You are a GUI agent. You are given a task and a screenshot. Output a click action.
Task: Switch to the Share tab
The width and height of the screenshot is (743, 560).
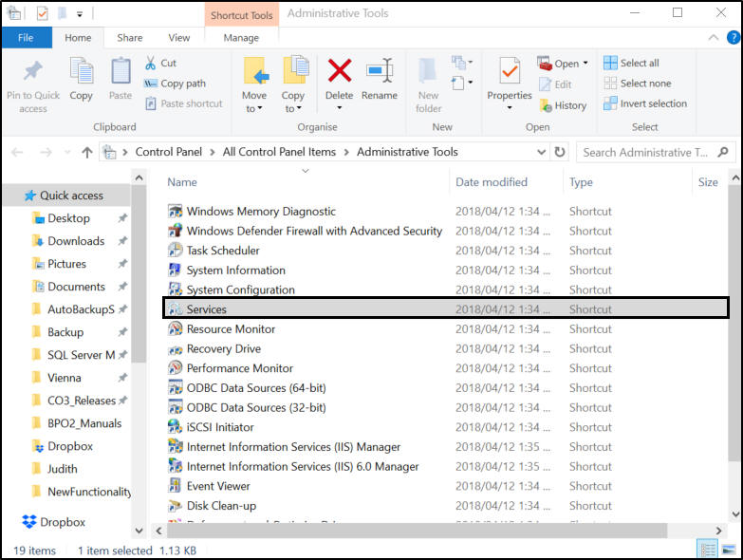[129, 37]
